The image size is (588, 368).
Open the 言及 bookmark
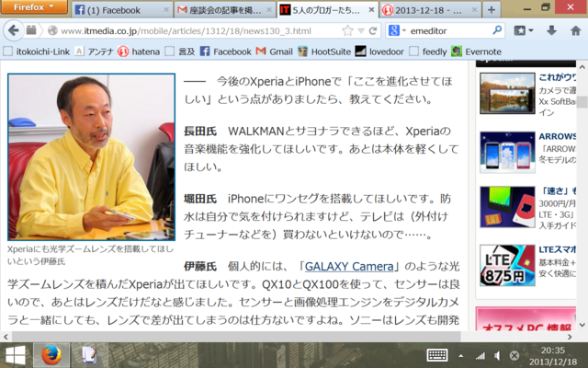pos(180,52)
